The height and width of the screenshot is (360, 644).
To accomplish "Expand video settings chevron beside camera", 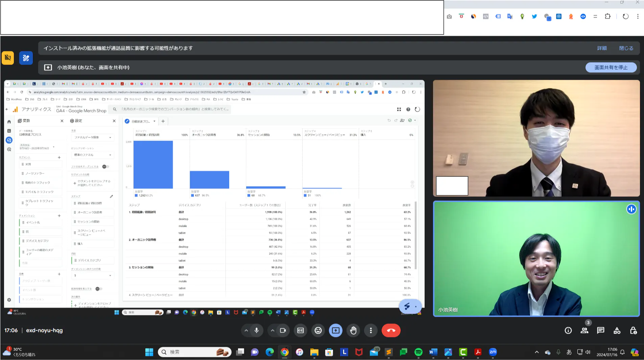I will [x=272, y=330].
